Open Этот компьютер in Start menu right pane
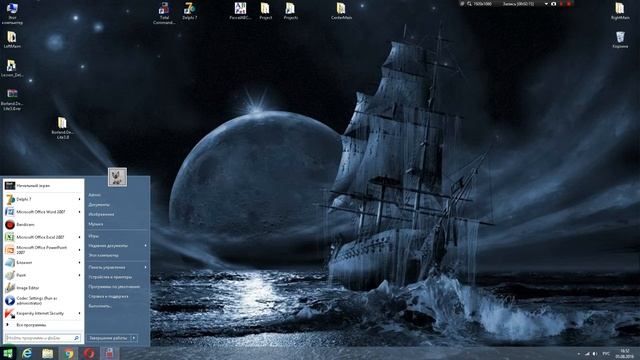This screenshot has width=640, height=360. pyautogui.click(x=104, y=256)
